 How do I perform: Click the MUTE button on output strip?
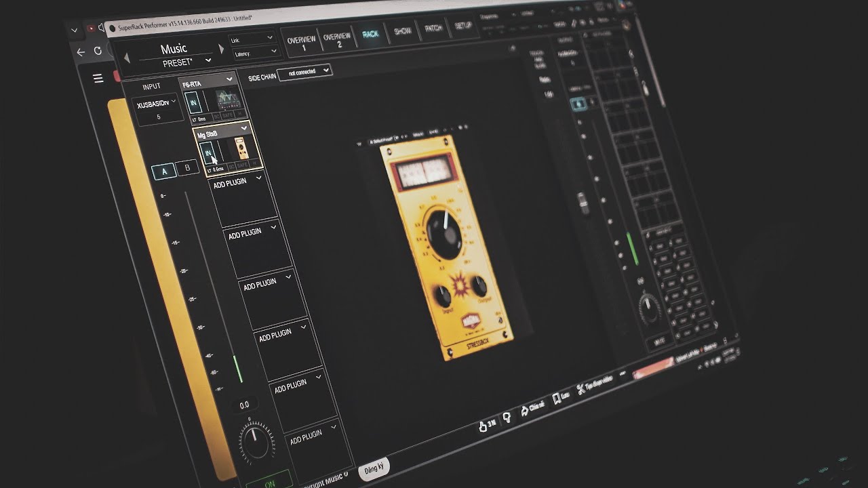coord(658,341)
